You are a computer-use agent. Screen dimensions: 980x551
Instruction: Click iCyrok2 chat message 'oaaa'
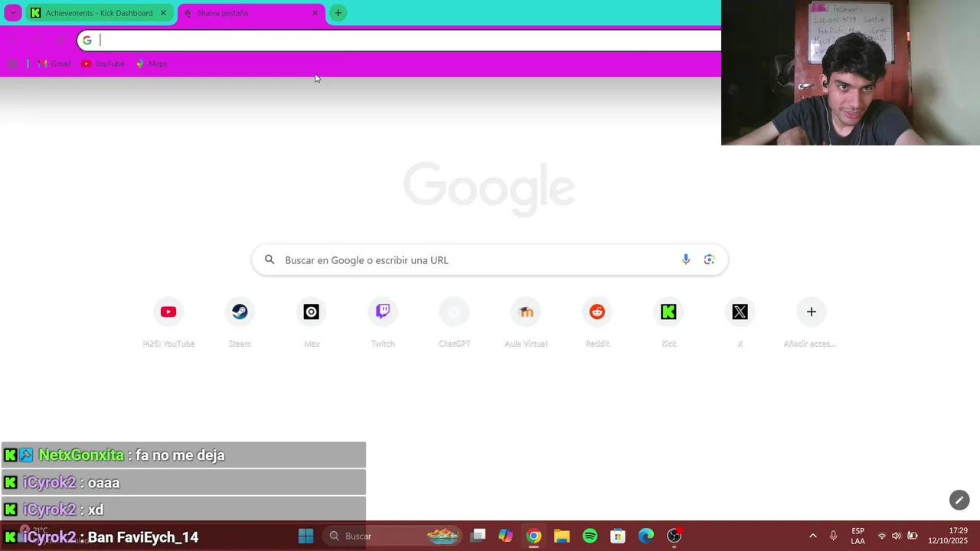[x=184, y=482]
